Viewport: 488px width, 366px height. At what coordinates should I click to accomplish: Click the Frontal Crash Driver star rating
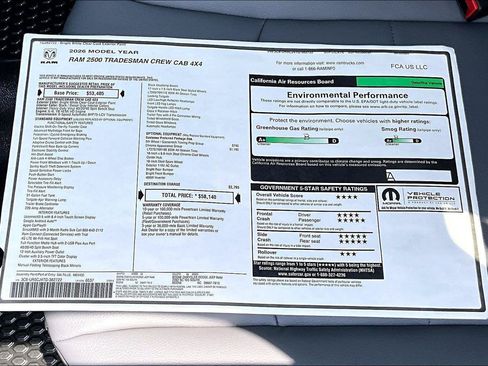coord(348,215)
